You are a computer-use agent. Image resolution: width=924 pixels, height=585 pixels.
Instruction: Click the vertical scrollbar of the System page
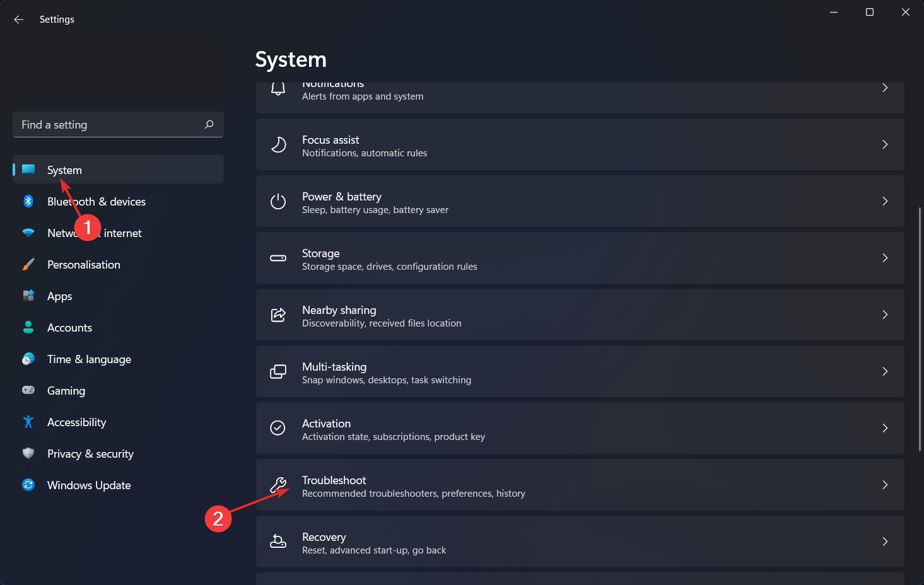point(920,328)
